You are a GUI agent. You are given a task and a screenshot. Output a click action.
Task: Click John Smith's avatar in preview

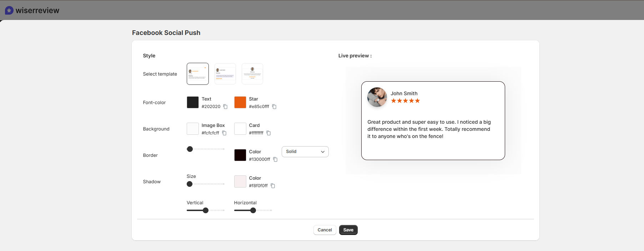(377, 97)
